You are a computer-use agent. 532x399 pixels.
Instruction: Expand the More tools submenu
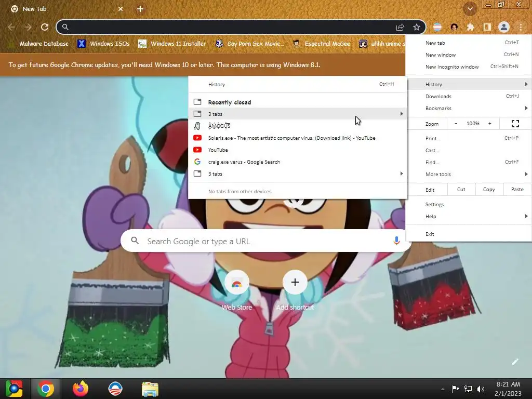(x=469, y=174)
